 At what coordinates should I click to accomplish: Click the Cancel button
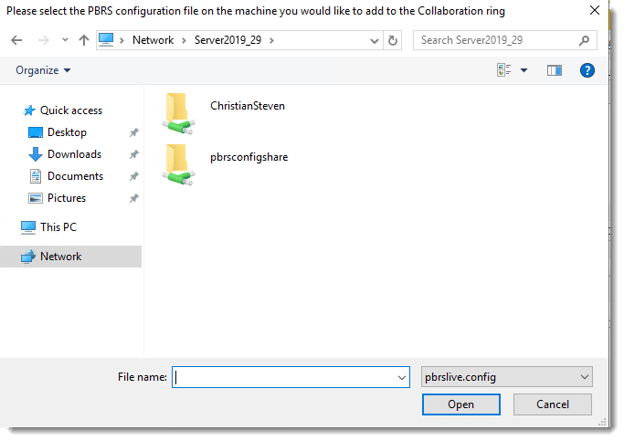tap(552, 404)
